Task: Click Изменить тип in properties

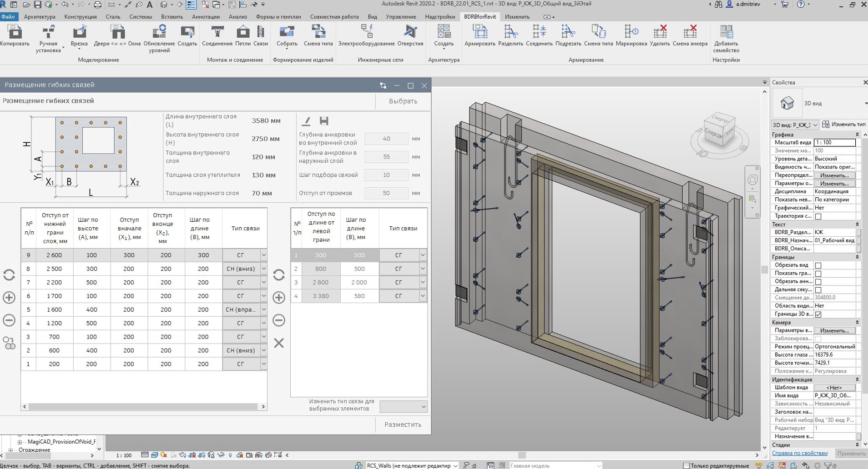Action: click(844, 124)
